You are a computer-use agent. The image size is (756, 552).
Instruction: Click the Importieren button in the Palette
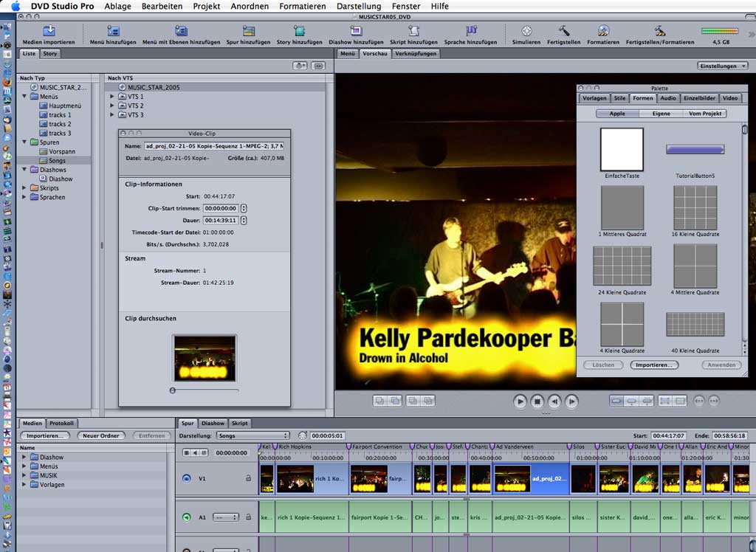pos(653,365)
